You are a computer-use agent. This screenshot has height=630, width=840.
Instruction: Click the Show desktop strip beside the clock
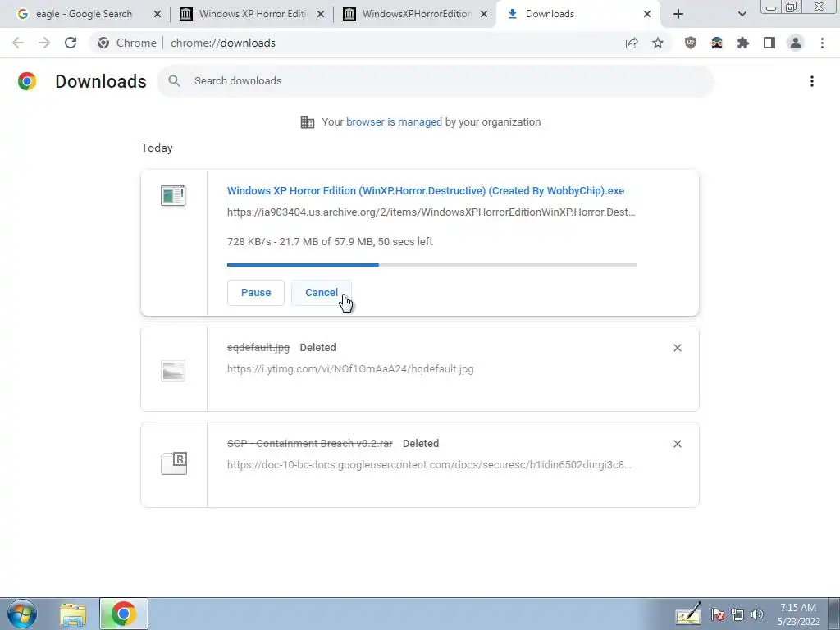point(833,614)
